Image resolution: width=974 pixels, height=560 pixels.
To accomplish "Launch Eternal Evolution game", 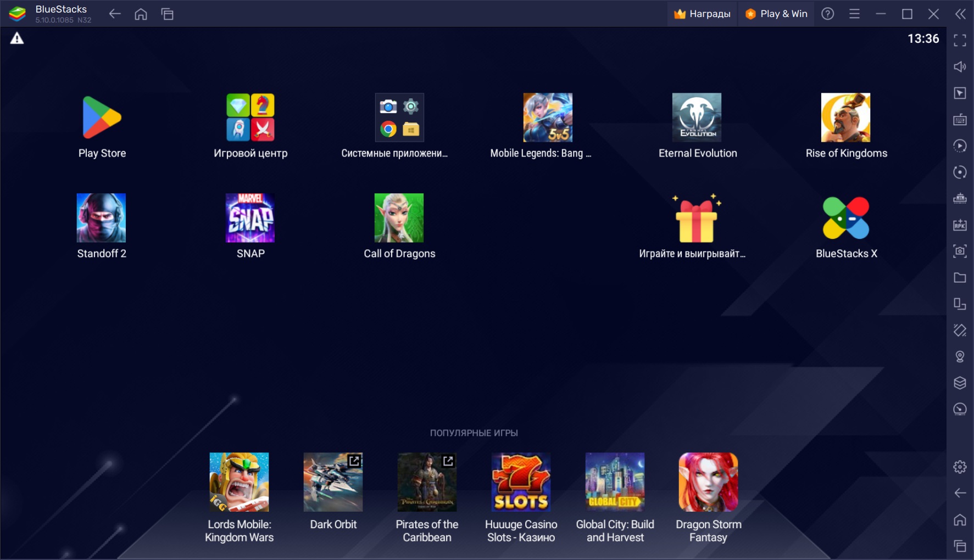I will (x=697, y=117).
